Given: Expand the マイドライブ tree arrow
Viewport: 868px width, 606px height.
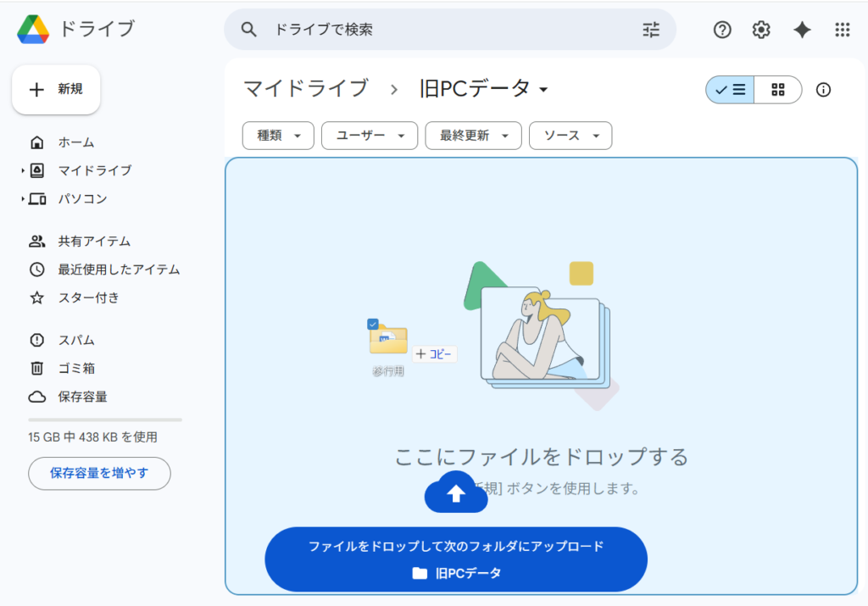Looking at the screenshot, I should pos(23,171).
